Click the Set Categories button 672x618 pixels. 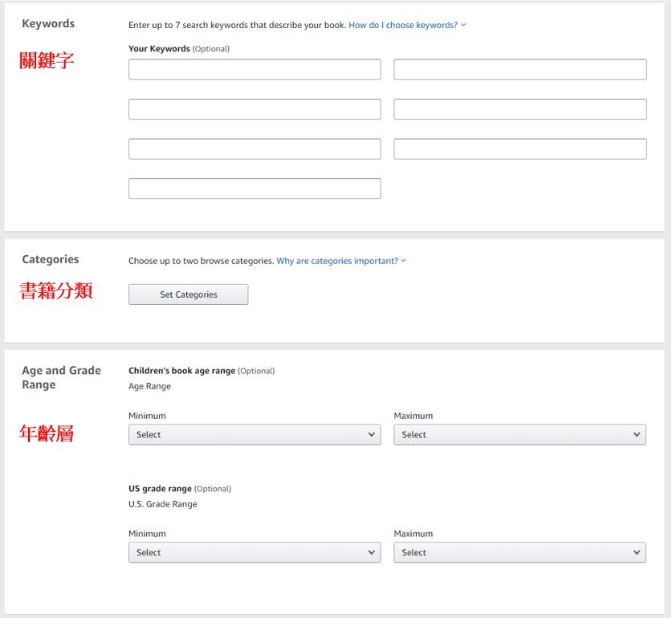[188, 295]
